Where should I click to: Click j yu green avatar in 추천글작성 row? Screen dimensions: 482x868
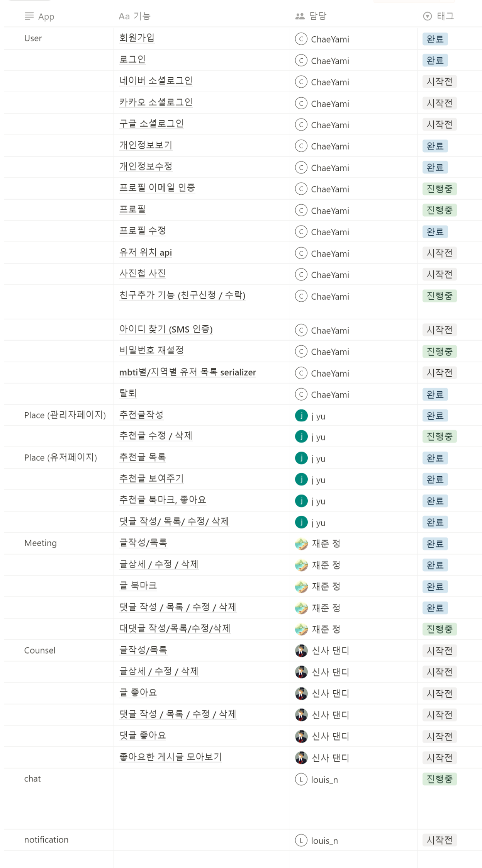coord(301,416)
